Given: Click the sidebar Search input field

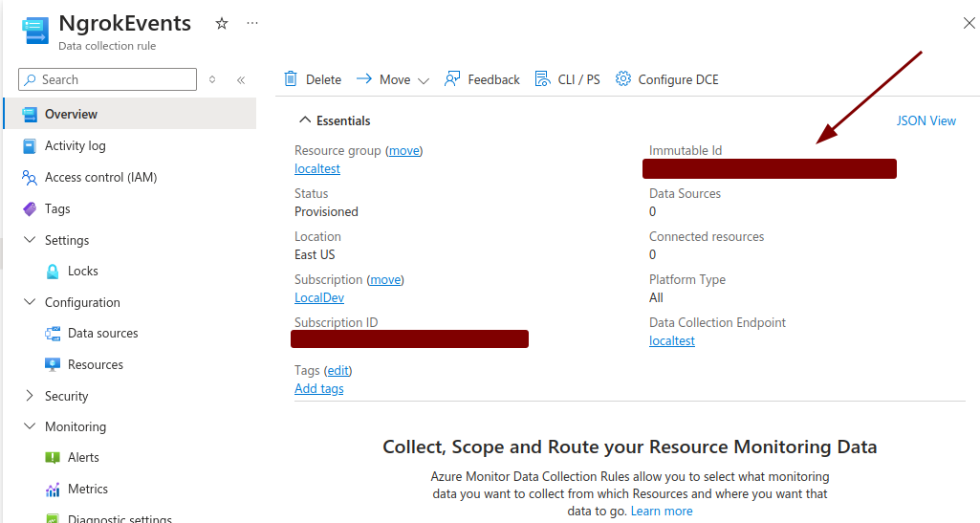Looking at the screenshot, I should pos(107,79).
